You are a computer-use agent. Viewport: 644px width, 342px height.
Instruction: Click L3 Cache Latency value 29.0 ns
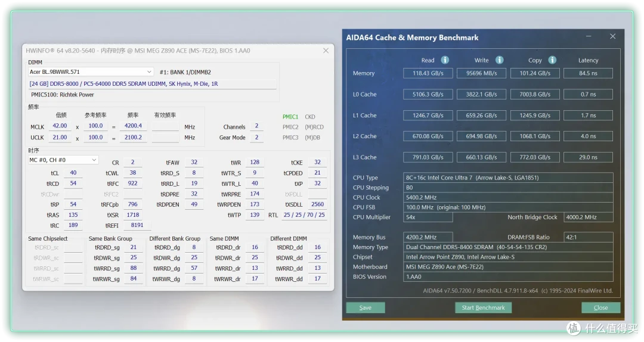pos(588,157)
